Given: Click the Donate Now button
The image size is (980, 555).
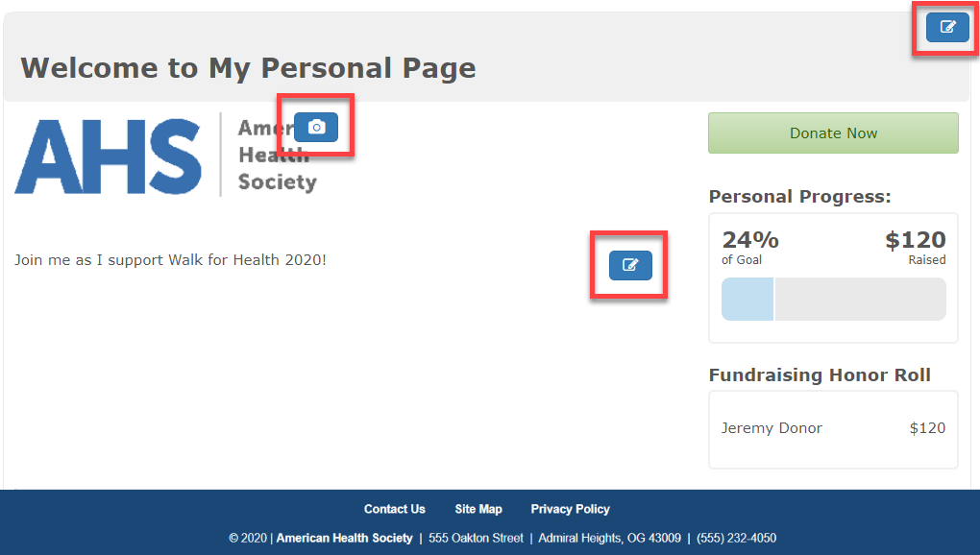Looking at the screenshot, I should pyautogui.click(x=833, y=133).
